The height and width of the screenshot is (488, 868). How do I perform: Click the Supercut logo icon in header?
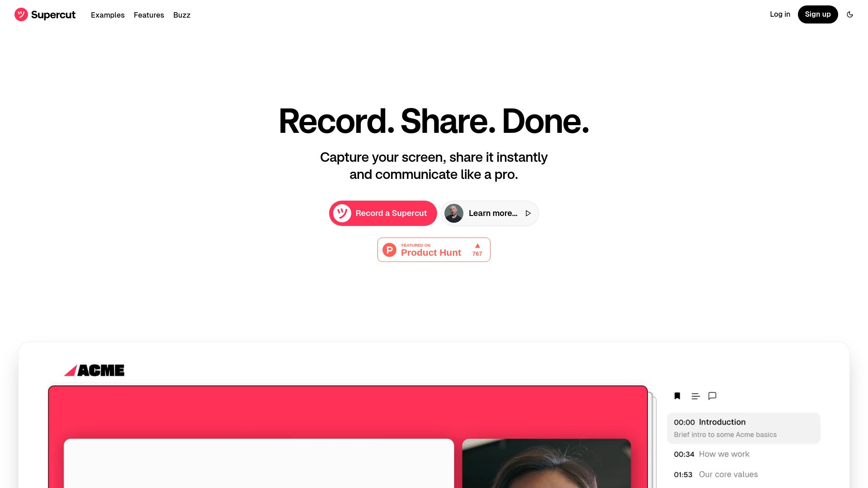21,14
